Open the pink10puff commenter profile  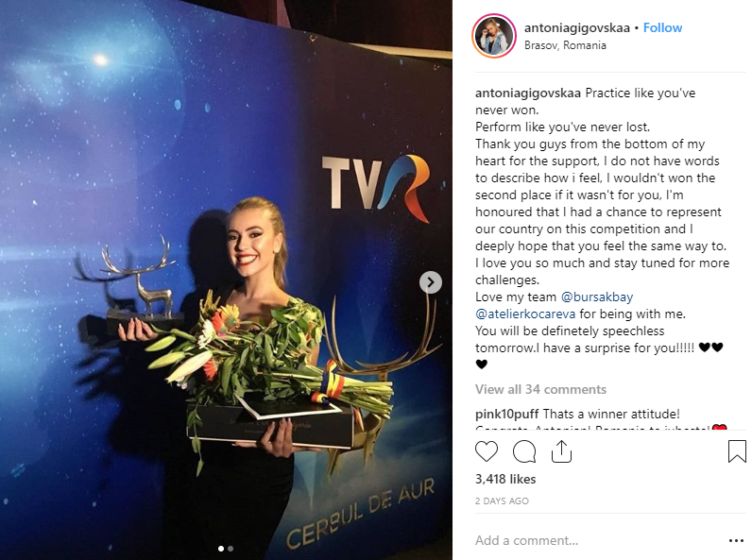[507, 414]
